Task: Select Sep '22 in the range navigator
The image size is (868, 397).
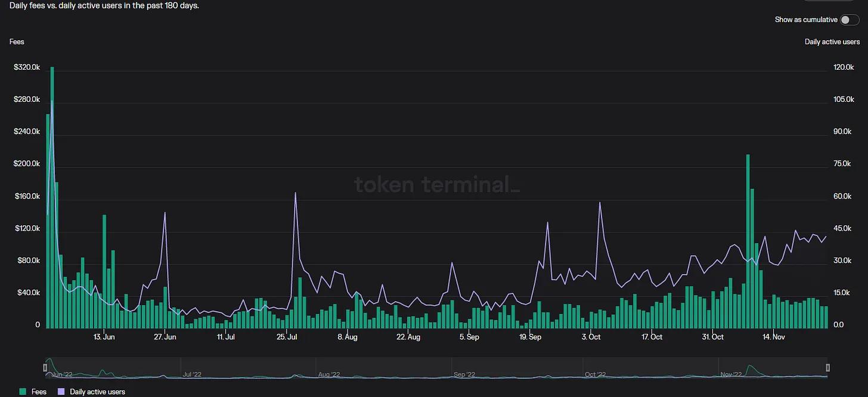Action: (x=464, y=374)
